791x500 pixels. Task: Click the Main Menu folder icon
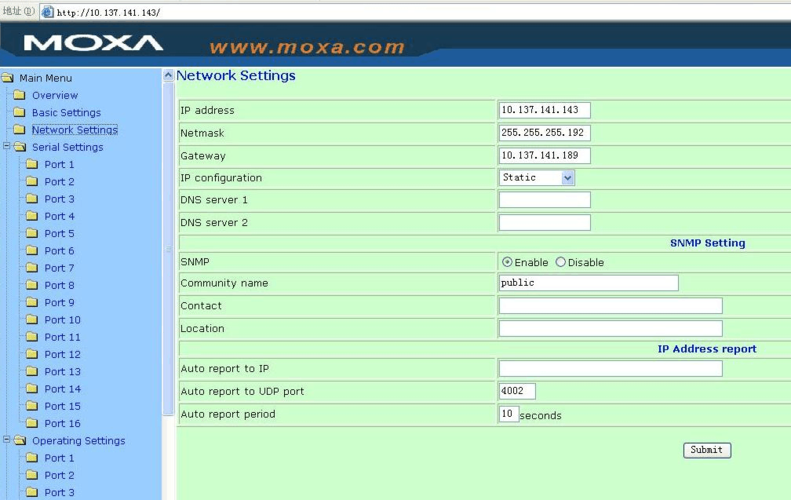point(8,78)
